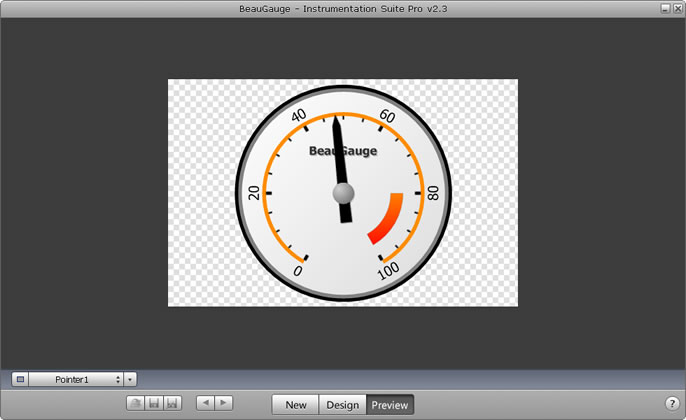This screenshot has width=686, height=420.
Task: Click the second floppy disk save-as icon
Action: pos(172,403)
